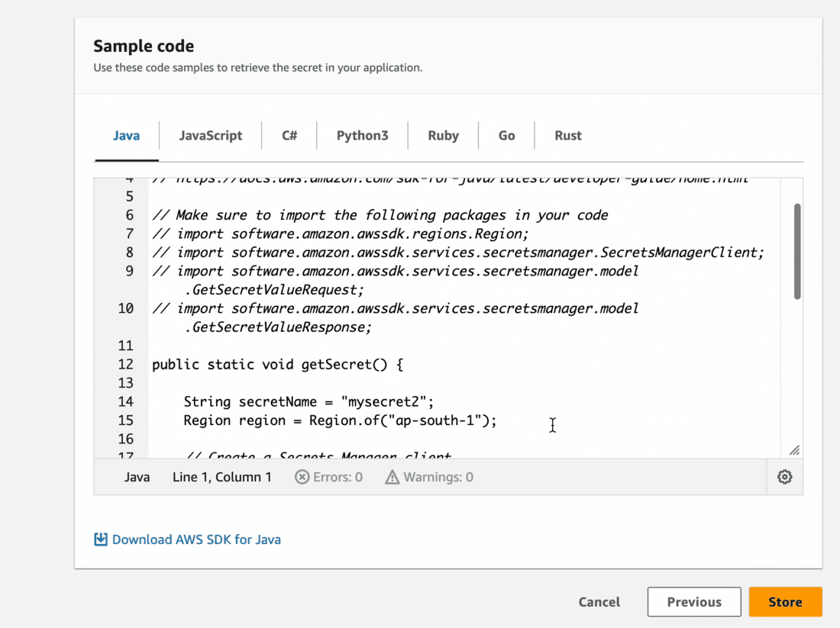View the Rust sample code tab
The image size is (840, 628).
click(568, 136)
